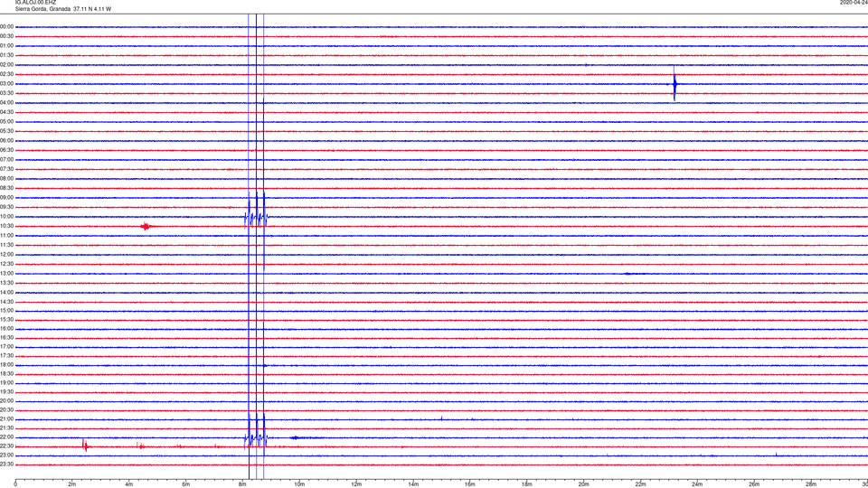Select the '18m' axis tick label
This screenshot has height=488, width=868.
(x=527, y=484)
